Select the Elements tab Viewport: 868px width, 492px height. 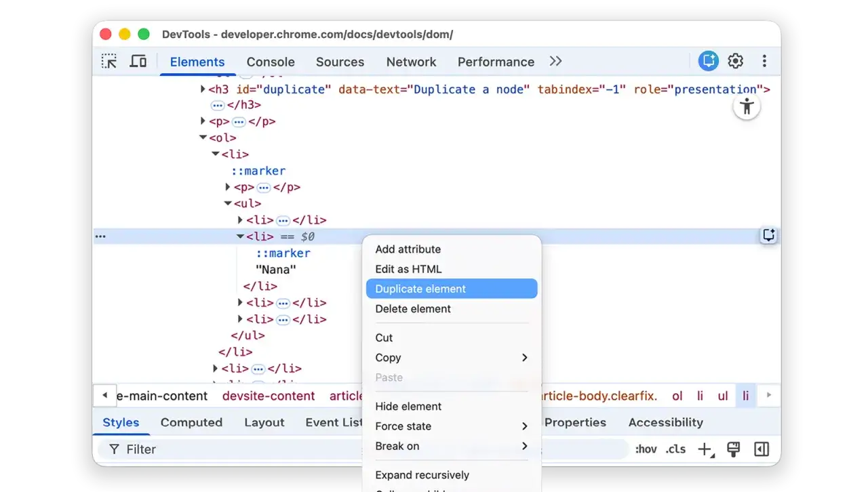pos(197,62)
